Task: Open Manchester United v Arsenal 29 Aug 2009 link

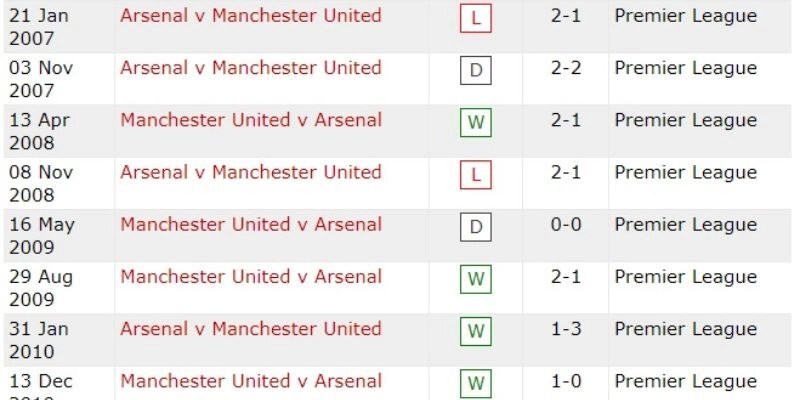Action: (251, 276)
